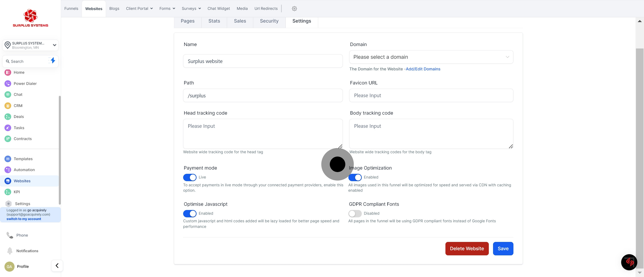
Task: Open the Funnels top menu item
Action: (71, 8)
